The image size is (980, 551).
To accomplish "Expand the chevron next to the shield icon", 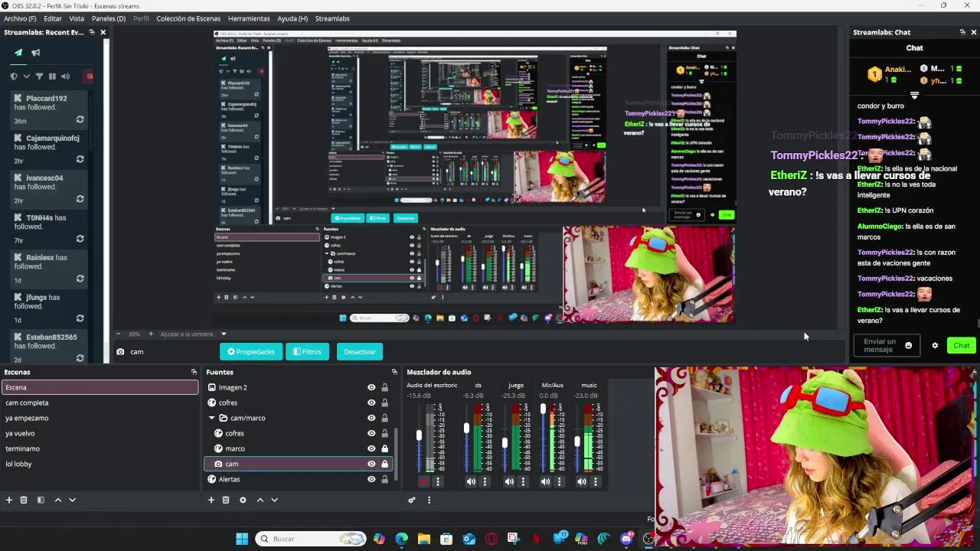I will (27, 77).
